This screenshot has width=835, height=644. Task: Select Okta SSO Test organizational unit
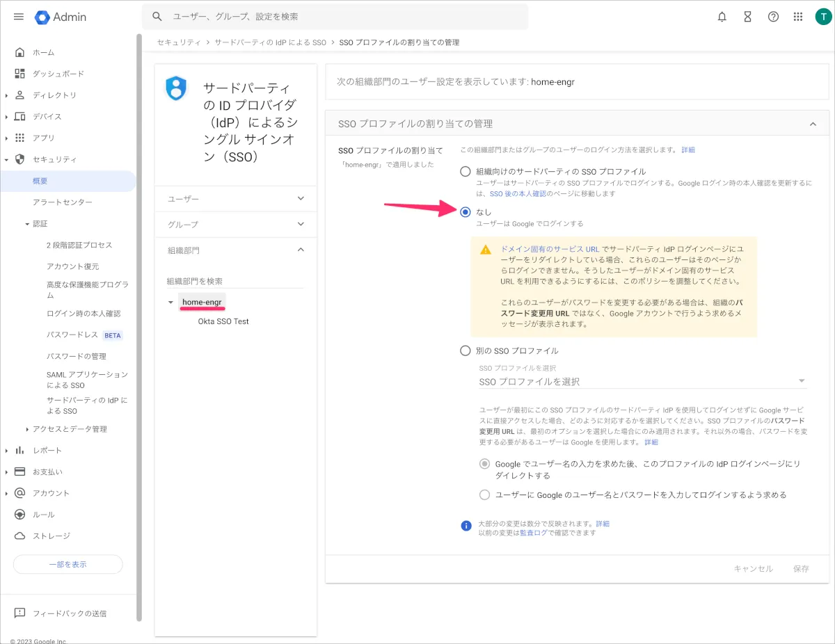click(x=223, y=321)
